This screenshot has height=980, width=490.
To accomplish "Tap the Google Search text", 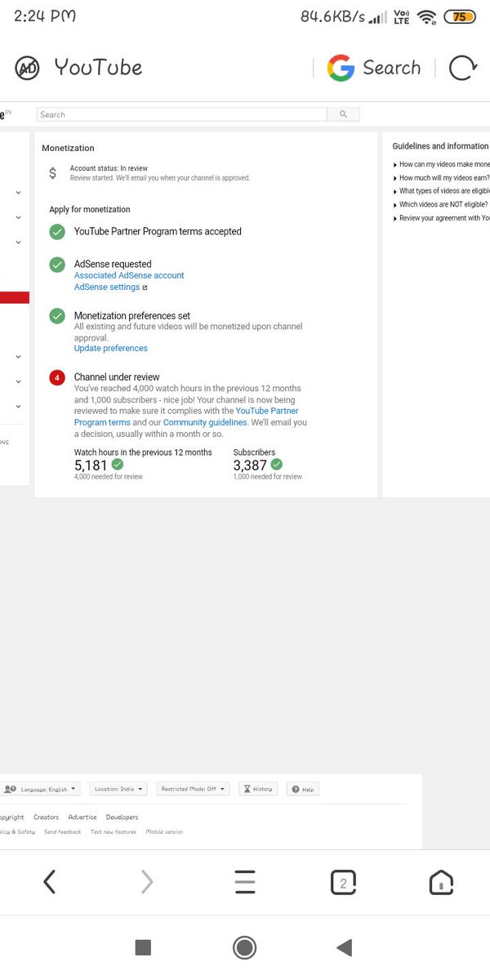I will (392, 68).
